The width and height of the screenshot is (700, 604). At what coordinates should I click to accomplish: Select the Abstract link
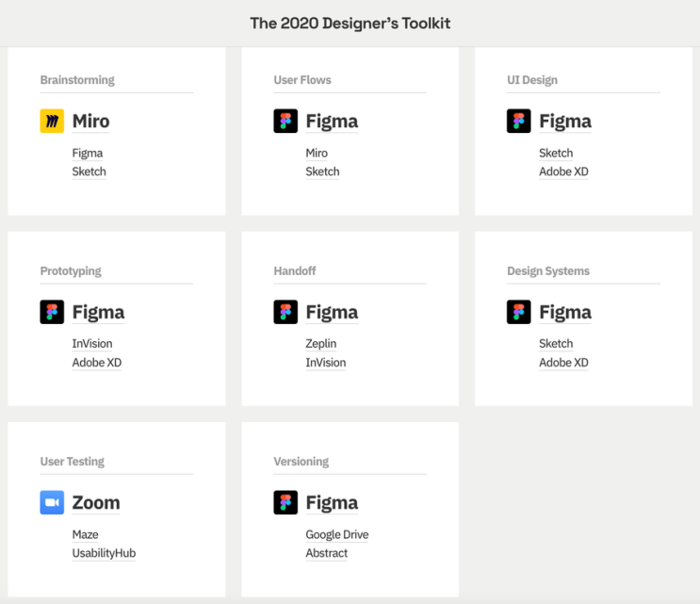pos(326,553)
